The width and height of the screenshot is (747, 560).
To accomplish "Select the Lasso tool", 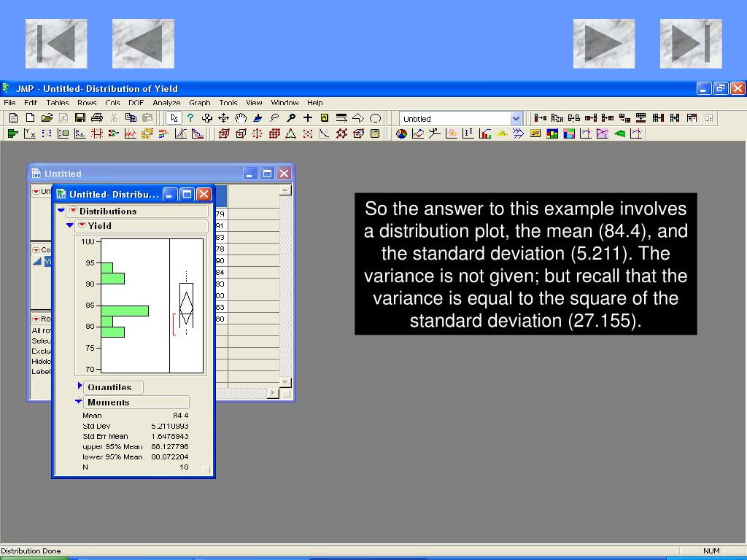I will [x=274, y=117].
